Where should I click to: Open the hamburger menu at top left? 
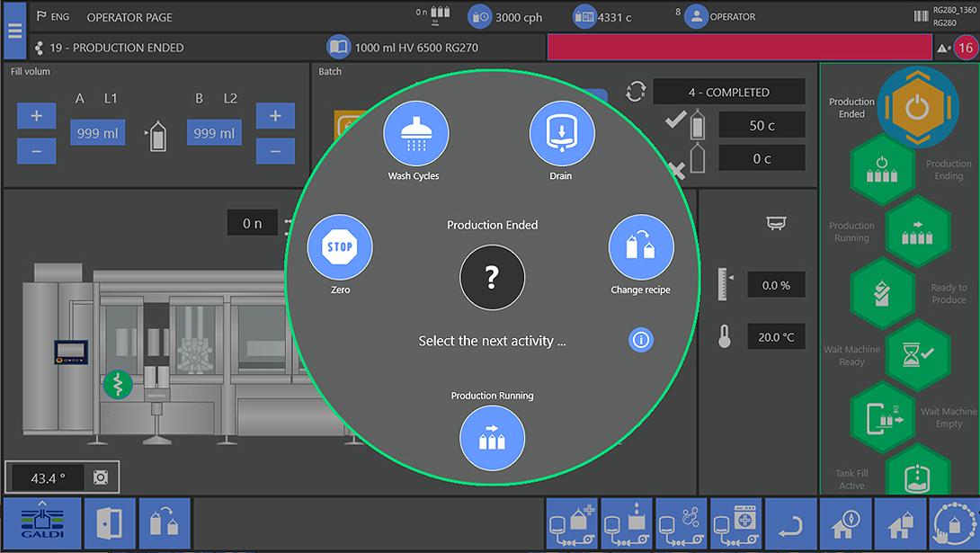point(14,31)
